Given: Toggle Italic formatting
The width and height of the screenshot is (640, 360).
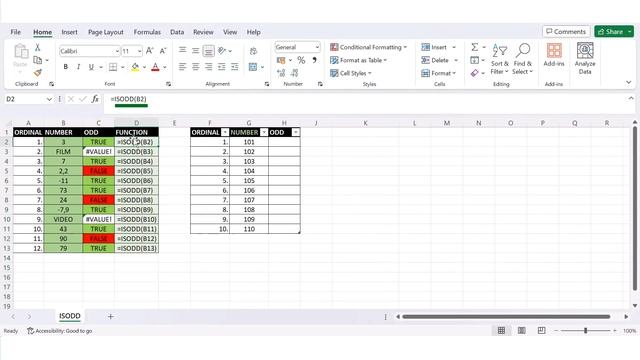Looking at the screenshot, I should [78, 67].
